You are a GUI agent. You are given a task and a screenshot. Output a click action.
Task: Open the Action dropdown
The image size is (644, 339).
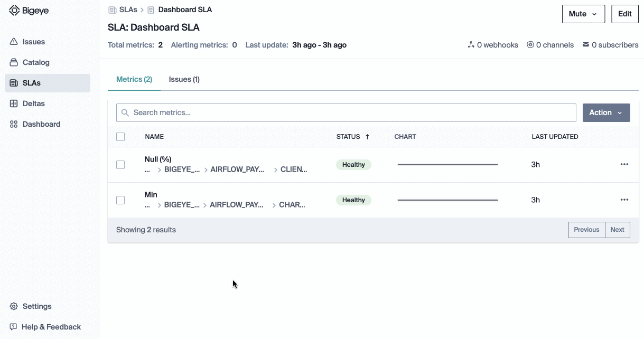[x=606, y=112]
